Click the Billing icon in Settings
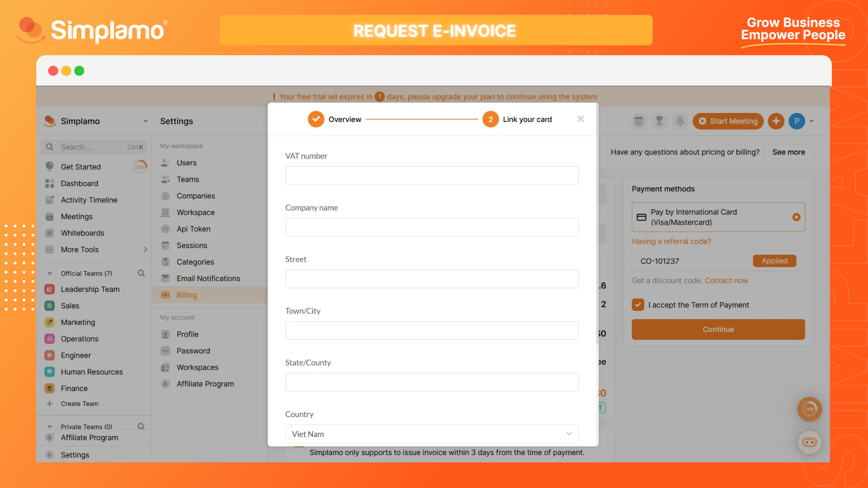This screenshot has width=868, height=488. coord(165,295)
